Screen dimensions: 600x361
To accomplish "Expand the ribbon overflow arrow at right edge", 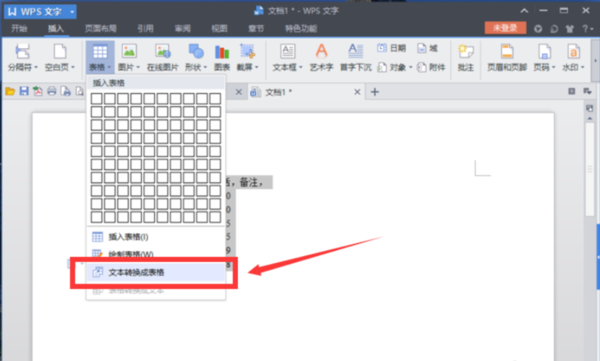I will click(595, 60).
